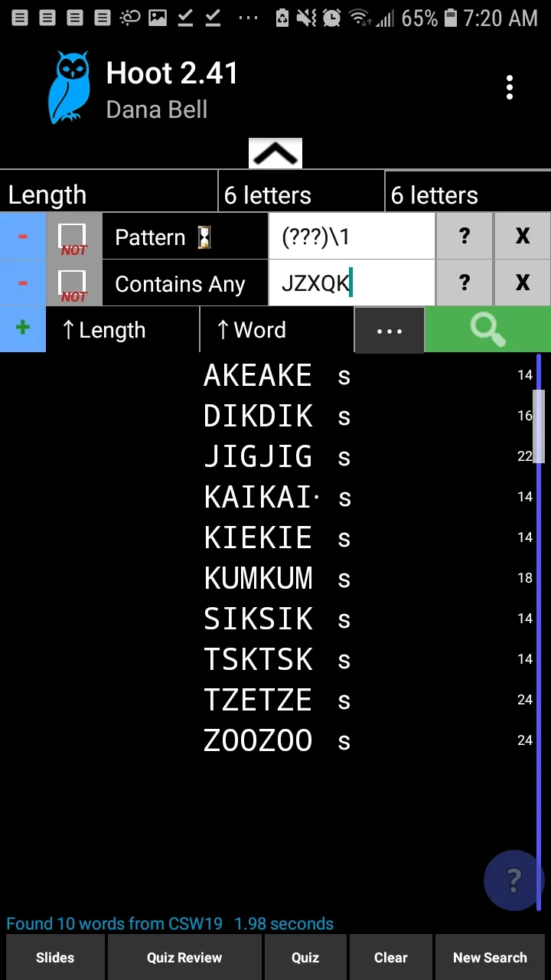Remove the Contains Any criterion row

(x=23, y=283)
